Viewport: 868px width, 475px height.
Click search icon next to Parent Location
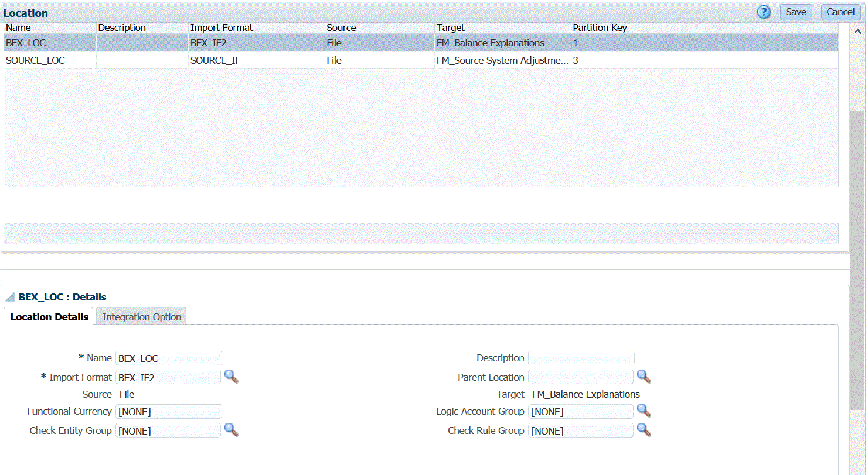(644, 377)
